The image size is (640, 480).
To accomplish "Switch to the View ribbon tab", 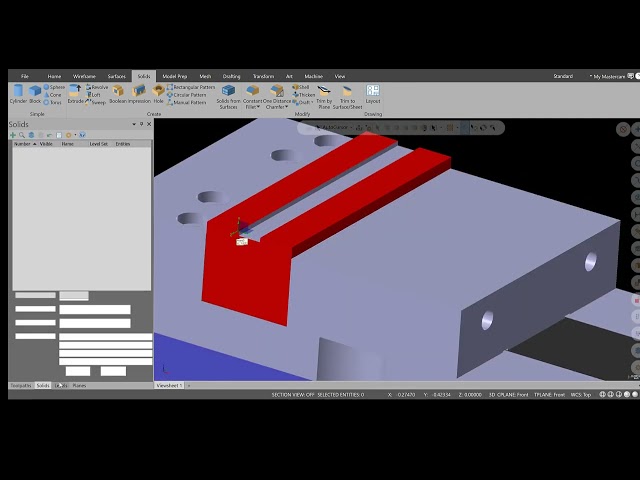I will click(340, 76).
